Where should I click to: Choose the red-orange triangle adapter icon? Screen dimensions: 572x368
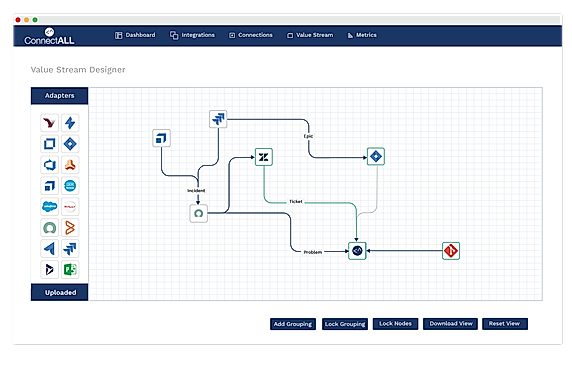point(70,165)
